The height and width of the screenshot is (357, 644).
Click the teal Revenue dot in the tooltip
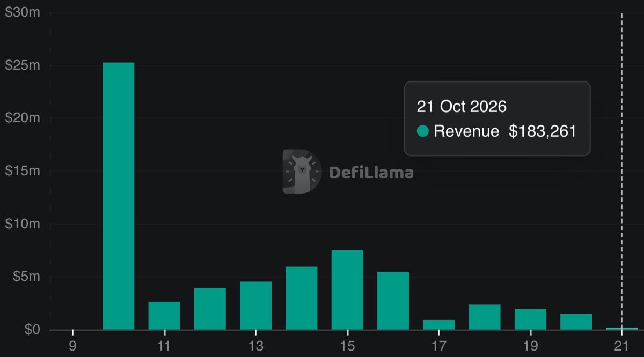pyautogui.click(x=423, y=131)
